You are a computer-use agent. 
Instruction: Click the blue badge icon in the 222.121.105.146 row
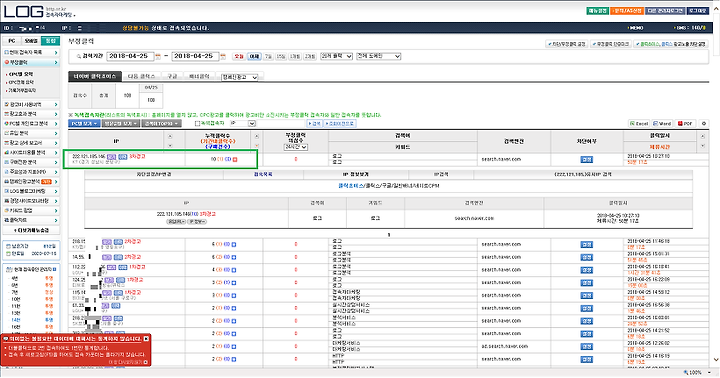123,157
